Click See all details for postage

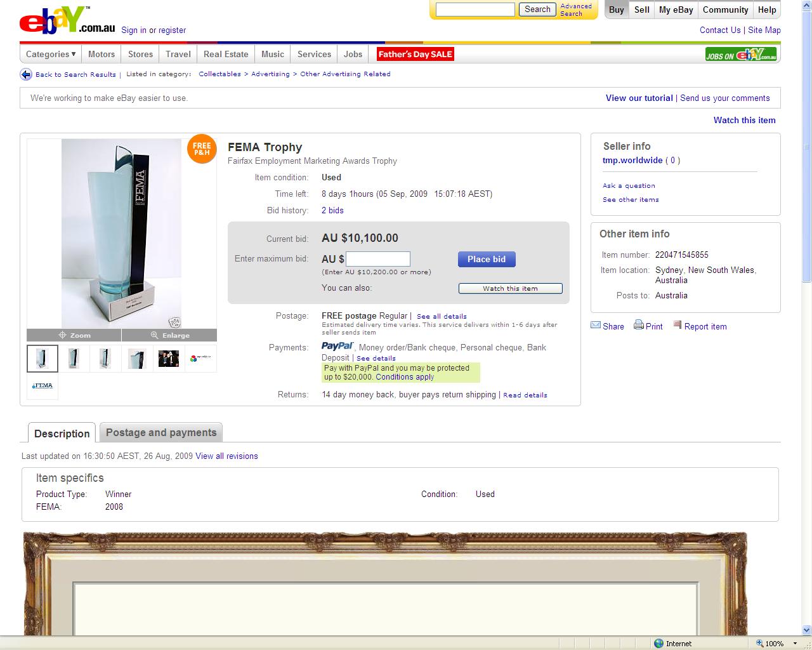pyautogui.click(x=442, y=316)
